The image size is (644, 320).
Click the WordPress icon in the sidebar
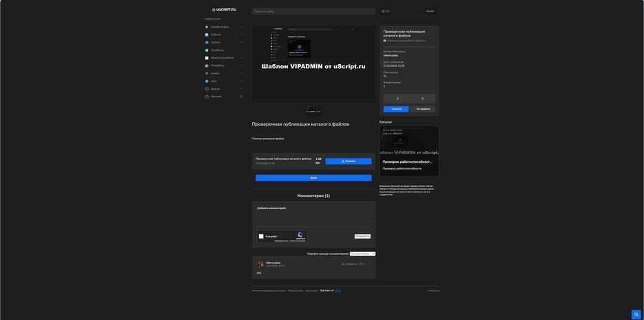click(x=207, y=50)
